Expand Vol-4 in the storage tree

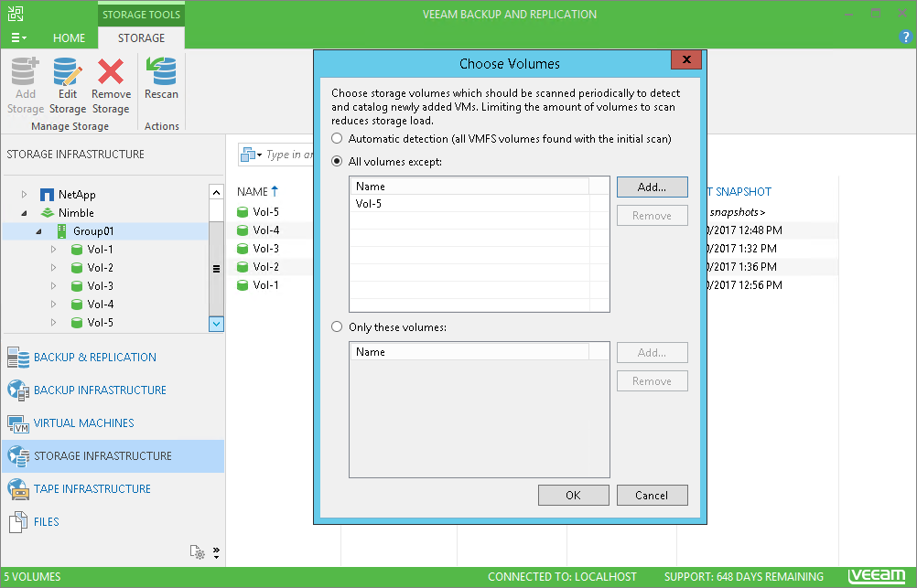click(53, 304)
